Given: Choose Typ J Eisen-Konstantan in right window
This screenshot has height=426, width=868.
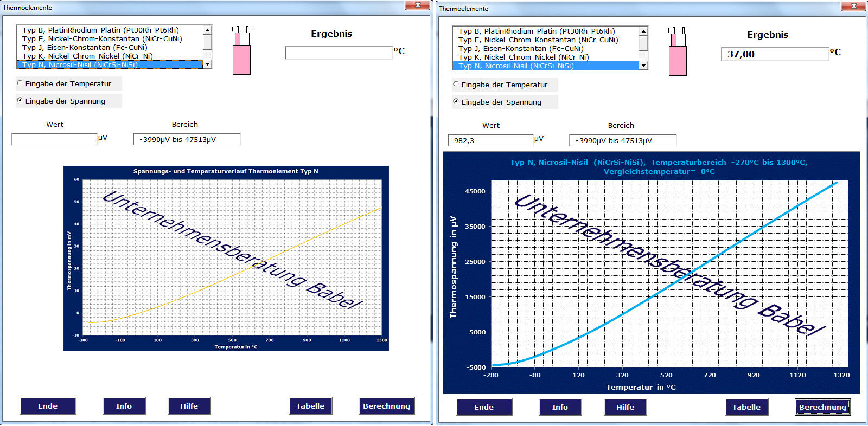Looking at the screenshot, I should [546, 48].
